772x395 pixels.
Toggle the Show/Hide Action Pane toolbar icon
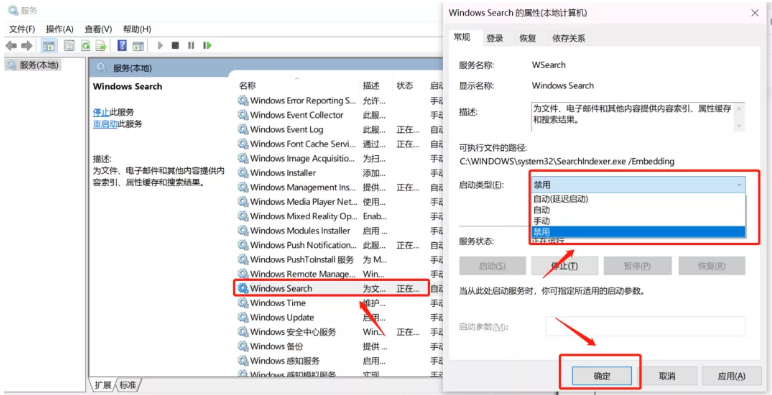click(x=138, y=46)
